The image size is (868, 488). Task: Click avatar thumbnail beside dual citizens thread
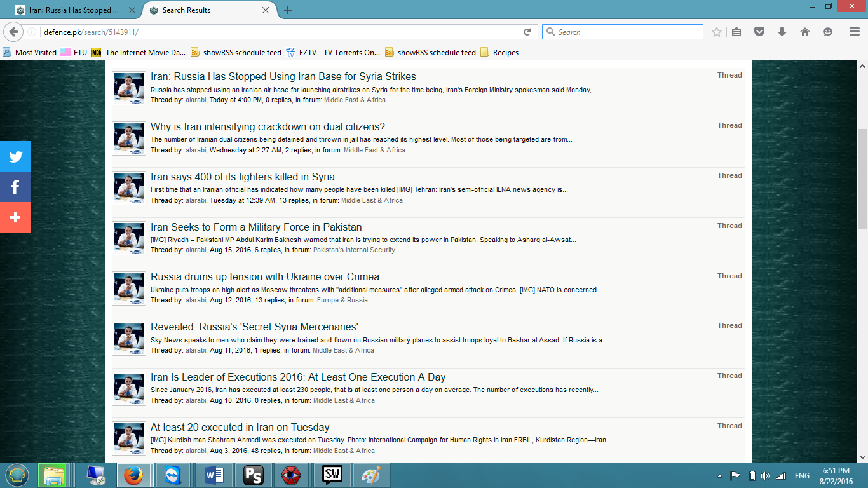tap(129, 139)
